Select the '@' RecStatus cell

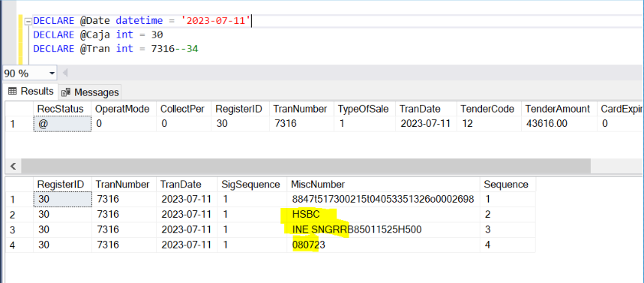click(x=63, y=124)
